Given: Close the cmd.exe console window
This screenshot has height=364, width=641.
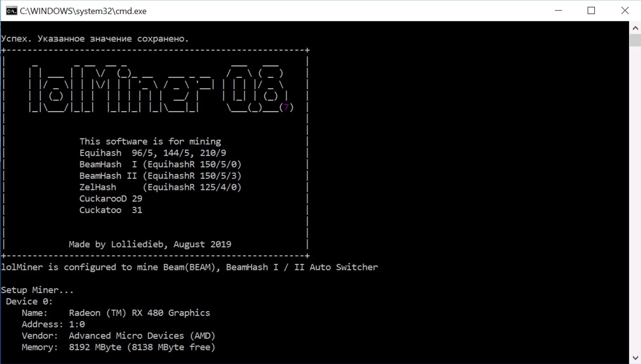Looking at the screenshot, I should (624, 11).
